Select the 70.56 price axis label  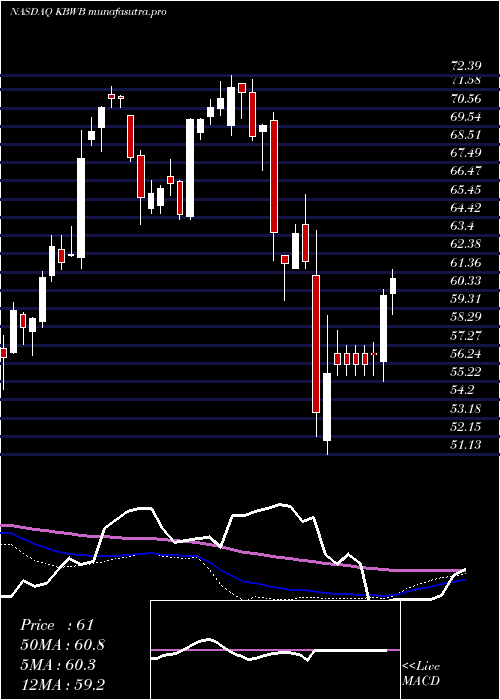pos(466,99)
